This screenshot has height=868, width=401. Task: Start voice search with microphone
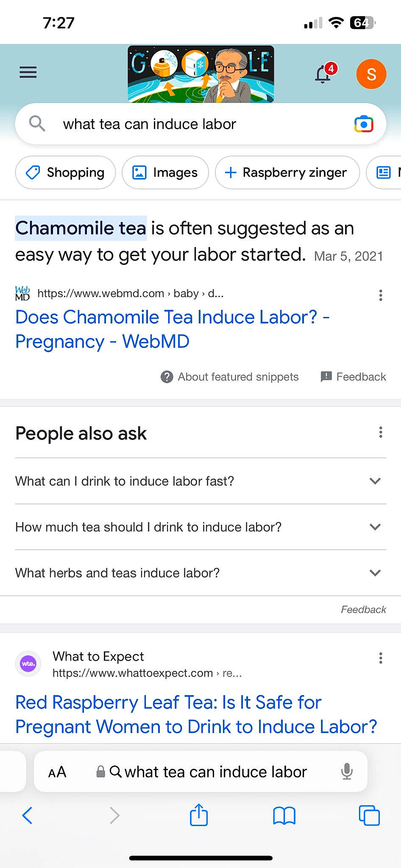click(x=346, y=772)
